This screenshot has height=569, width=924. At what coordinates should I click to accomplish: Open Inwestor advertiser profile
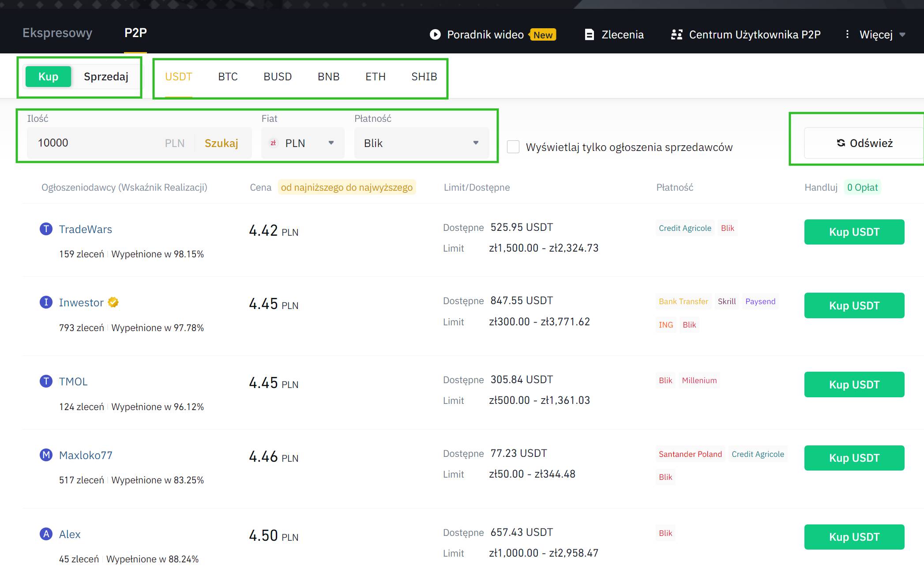coord(81,302)
